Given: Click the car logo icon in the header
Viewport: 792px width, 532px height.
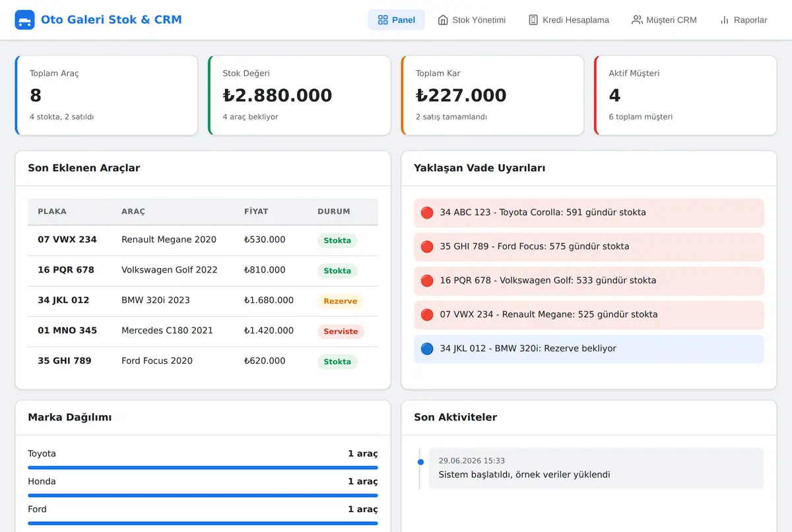Looking at the screenshot, I should pos(24,20).
